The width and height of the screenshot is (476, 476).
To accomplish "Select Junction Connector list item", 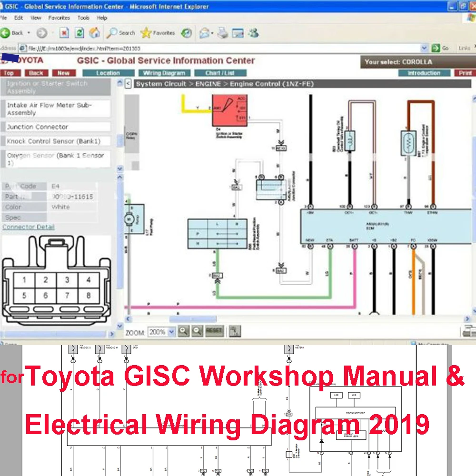I will pos(56,127).
